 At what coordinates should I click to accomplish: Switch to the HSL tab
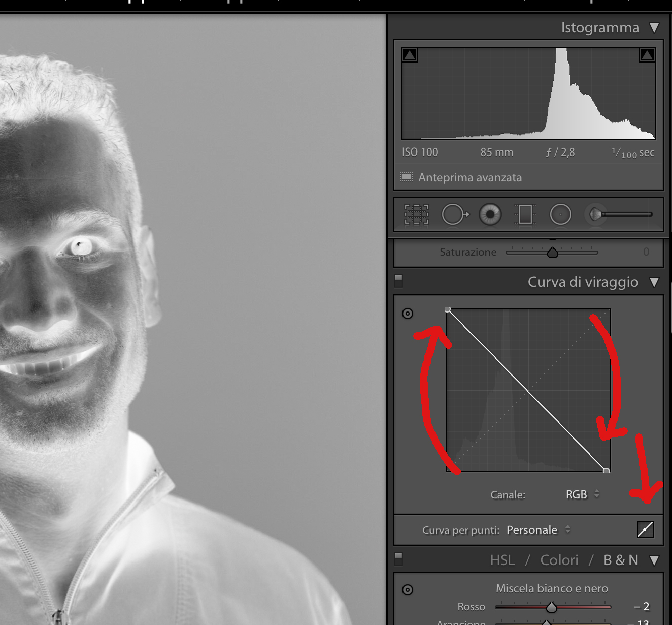(502, 560)
